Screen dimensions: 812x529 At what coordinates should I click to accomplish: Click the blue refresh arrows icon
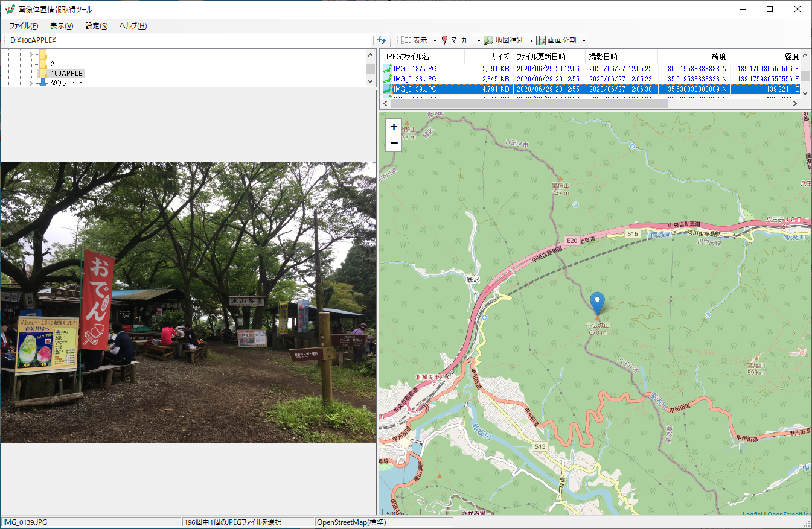(382, 40)
